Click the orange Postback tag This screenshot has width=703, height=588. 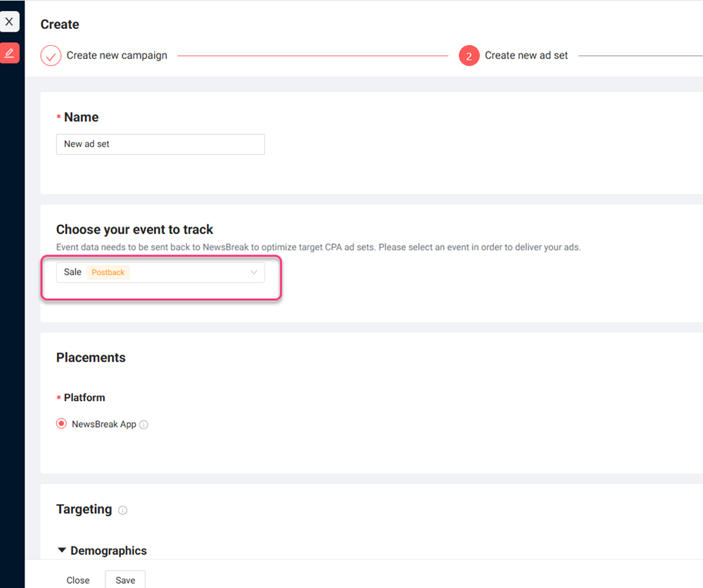108,273
